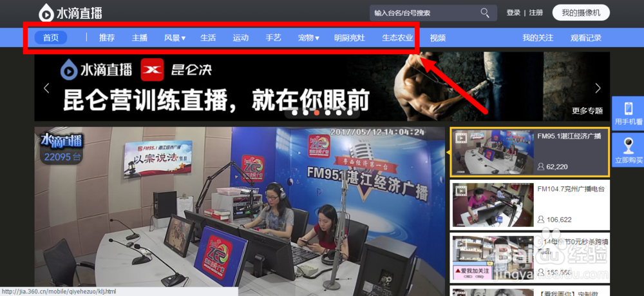
Task: Click the viewer icon beside 106,622
Action: point(541,219)
